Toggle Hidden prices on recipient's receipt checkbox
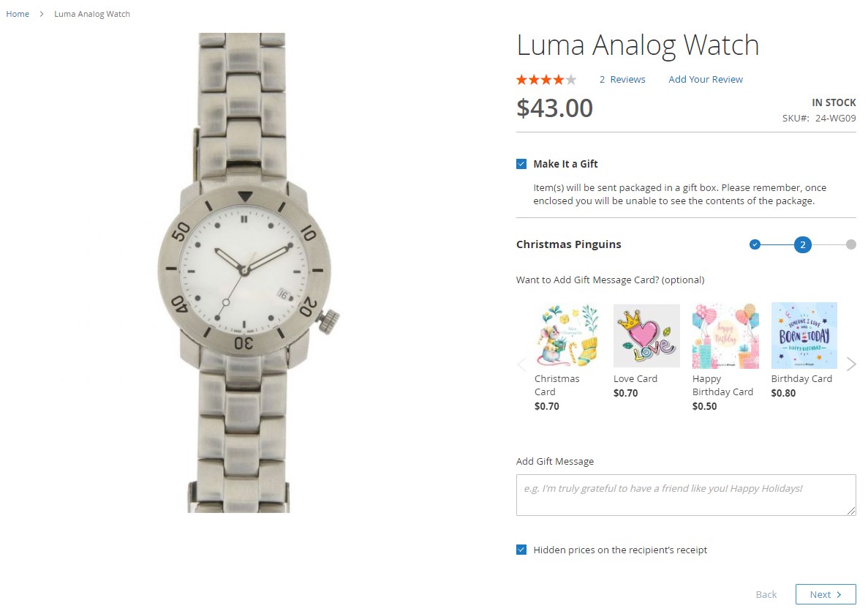Image resolution: width=868 pixels, height=614 pixels. point(521,550)
